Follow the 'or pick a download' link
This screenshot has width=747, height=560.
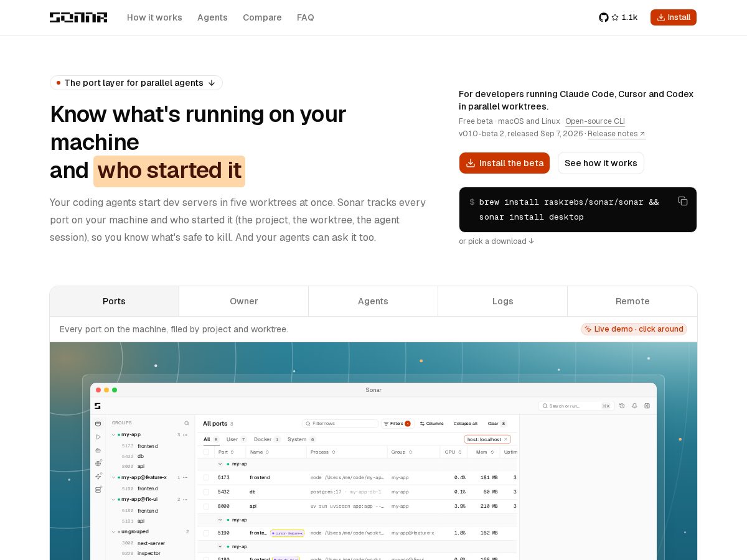pos(497,241)
